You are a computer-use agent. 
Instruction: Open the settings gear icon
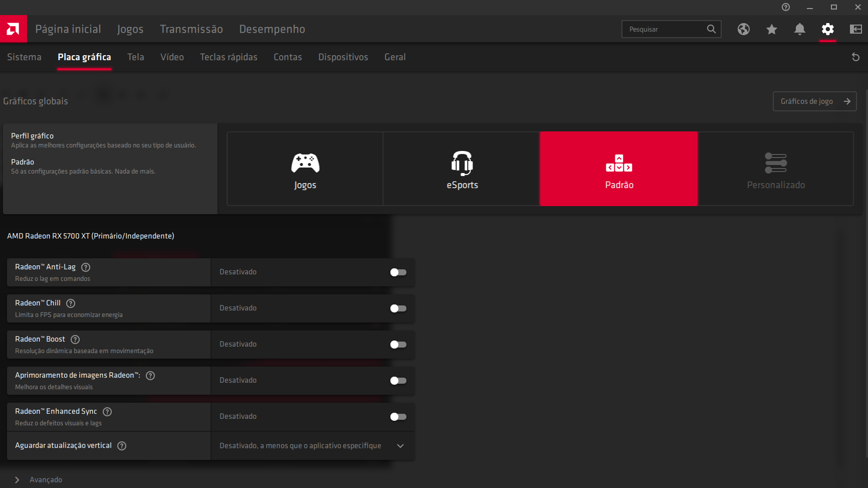[828, 29]
